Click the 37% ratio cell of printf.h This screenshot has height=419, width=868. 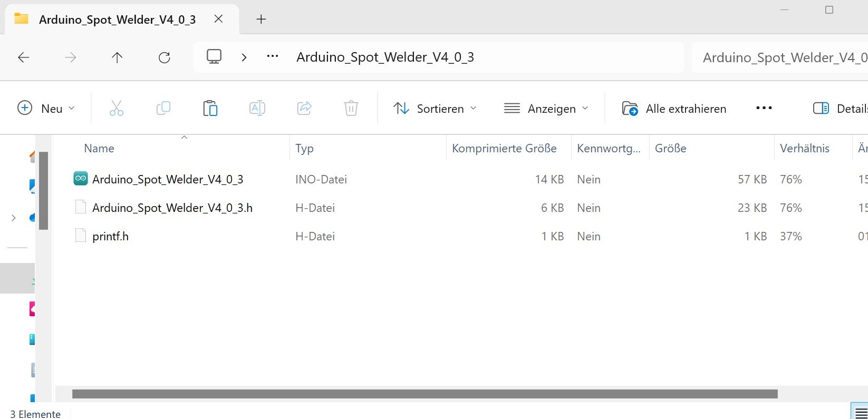click(790, 237)
